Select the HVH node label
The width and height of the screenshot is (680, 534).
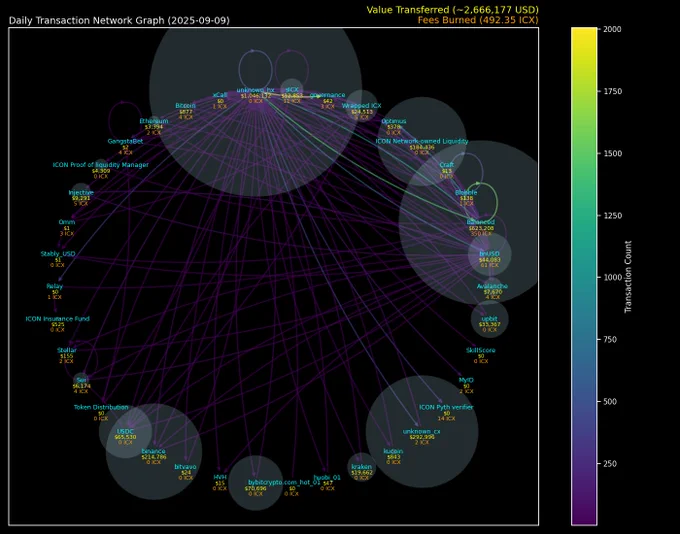click(x=220, y=477)
